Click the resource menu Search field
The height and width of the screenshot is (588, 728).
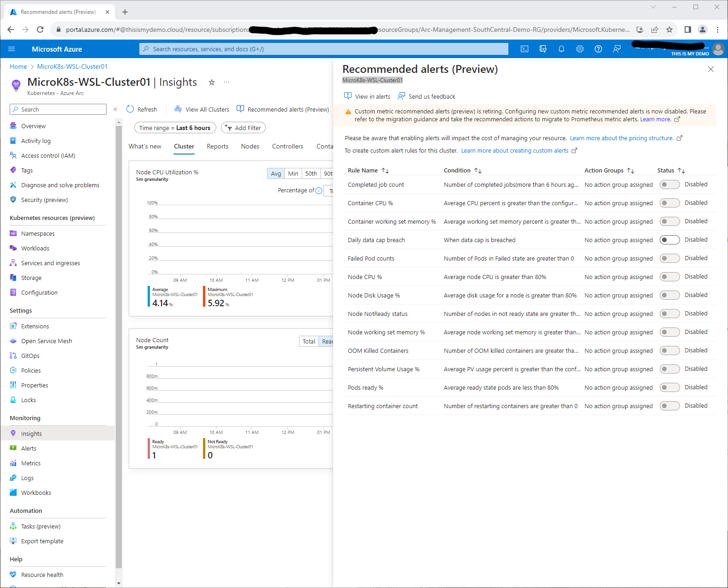pyautogui.click(x=58, y=109)
